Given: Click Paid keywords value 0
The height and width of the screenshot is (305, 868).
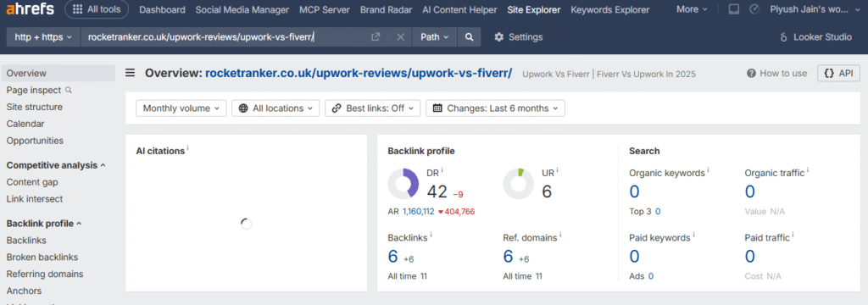Looking at the screenshot, I should (x=634, y=257).
